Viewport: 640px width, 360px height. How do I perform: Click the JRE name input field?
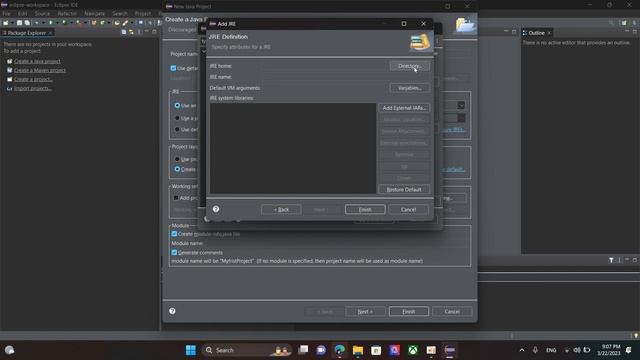point(346,77)
